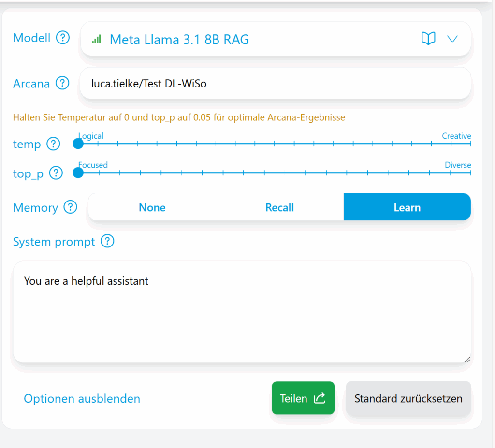Click Standard zurücksetzen button
The width and height of the screenshot is (495, 448).
click(408, 398)
